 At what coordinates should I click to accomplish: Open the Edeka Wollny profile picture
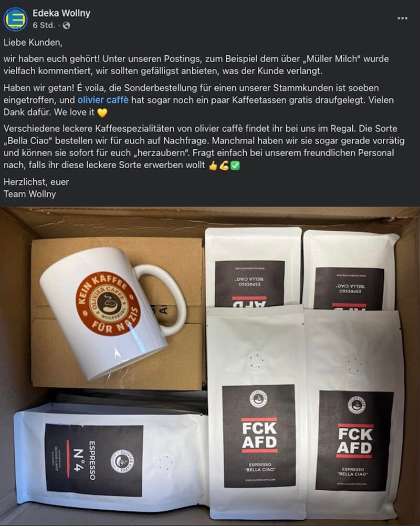point(15,19)
